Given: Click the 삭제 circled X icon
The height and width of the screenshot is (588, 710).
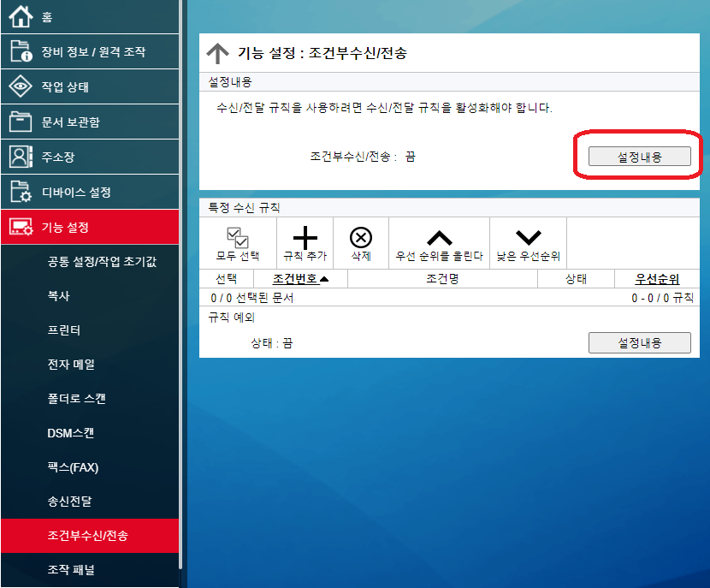Looking at the screenshot, I should point(361,237).
